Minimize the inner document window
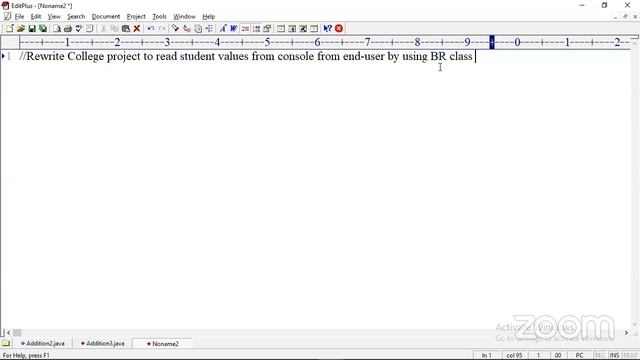Viewport: 640px width, 360px height. coord(616,17)
